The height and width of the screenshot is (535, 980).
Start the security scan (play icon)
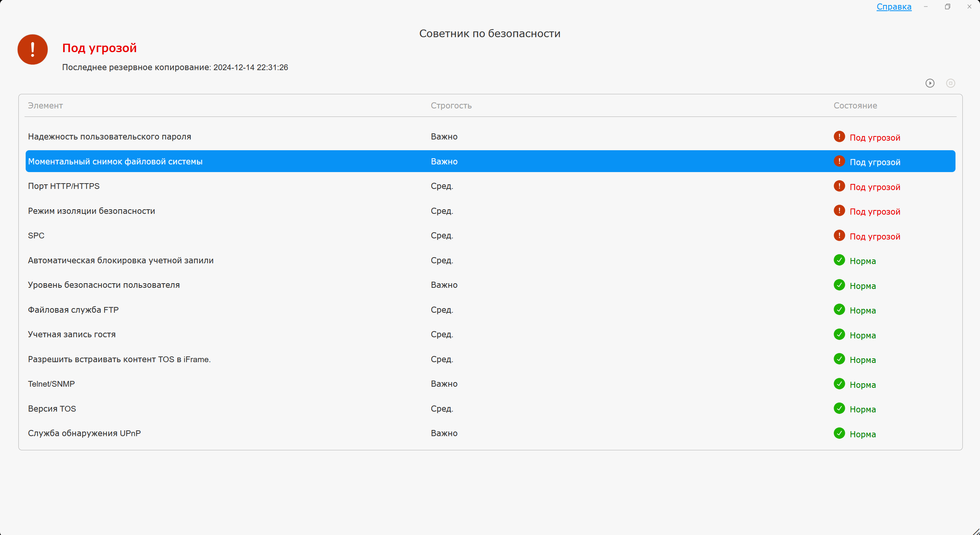[x=930, y=83]
